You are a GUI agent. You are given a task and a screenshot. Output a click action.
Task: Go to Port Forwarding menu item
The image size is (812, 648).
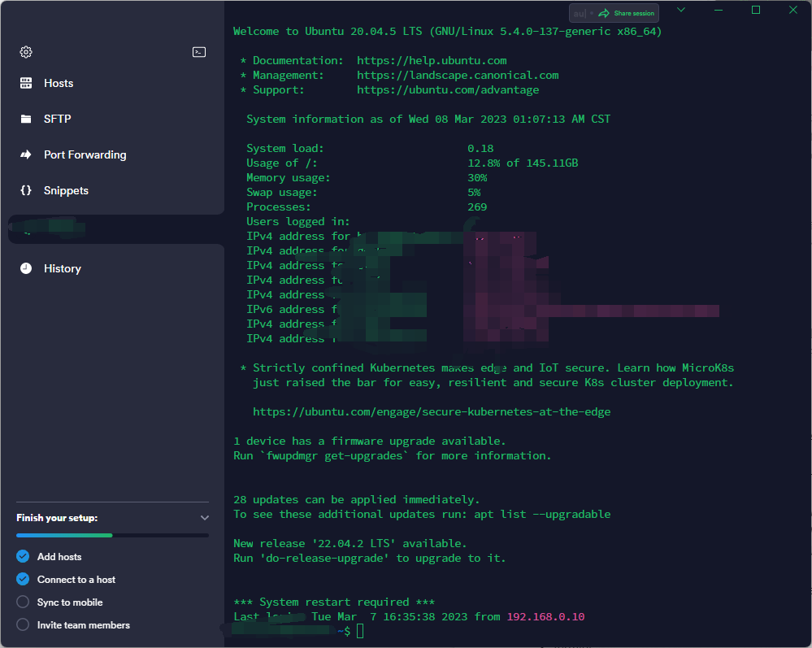[x=85, y=154]
